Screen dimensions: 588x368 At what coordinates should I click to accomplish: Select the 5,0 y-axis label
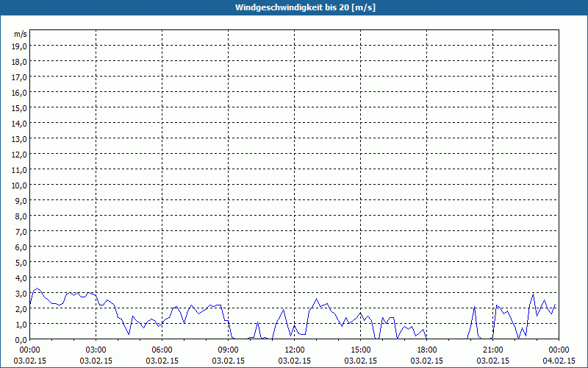point(21,263)
